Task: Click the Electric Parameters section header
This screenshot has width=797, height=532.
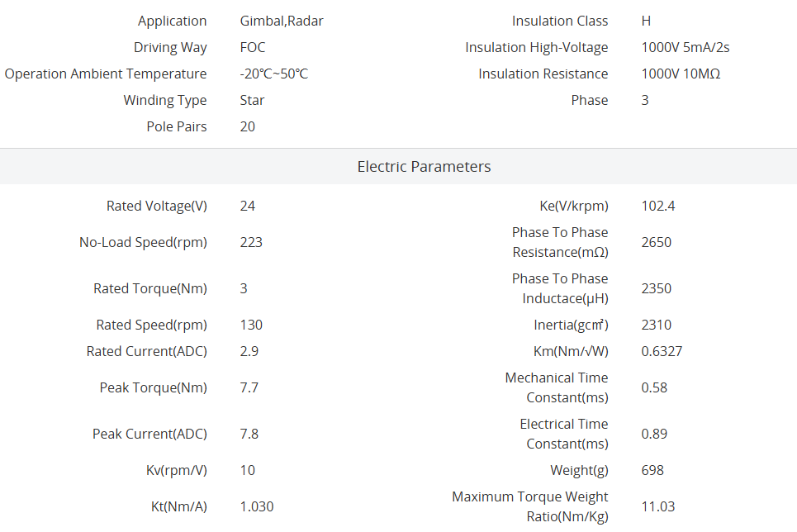Action: 424,167
